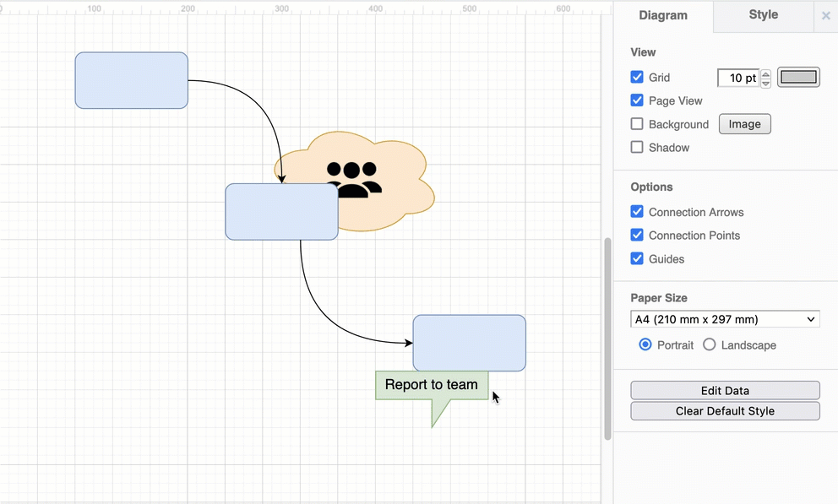Open the Paper Size dropdown
Screen dimensions: 838x504
tap(725, 319)
